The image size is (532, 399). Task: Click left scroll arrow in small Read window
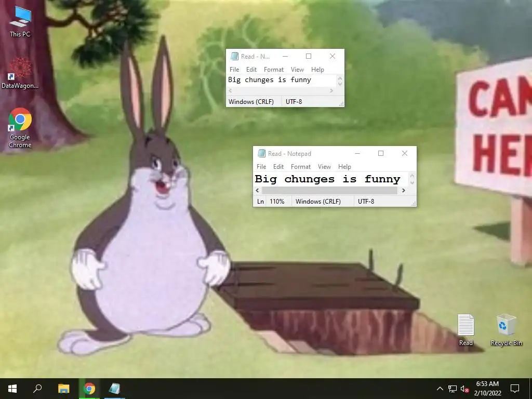pyautogui.click(x=230, y=90)
